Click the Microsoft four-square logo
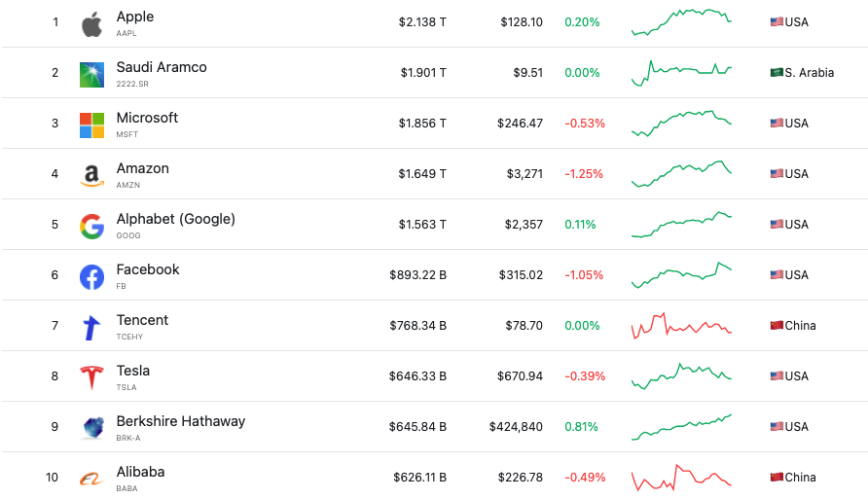 coord(91,125)
